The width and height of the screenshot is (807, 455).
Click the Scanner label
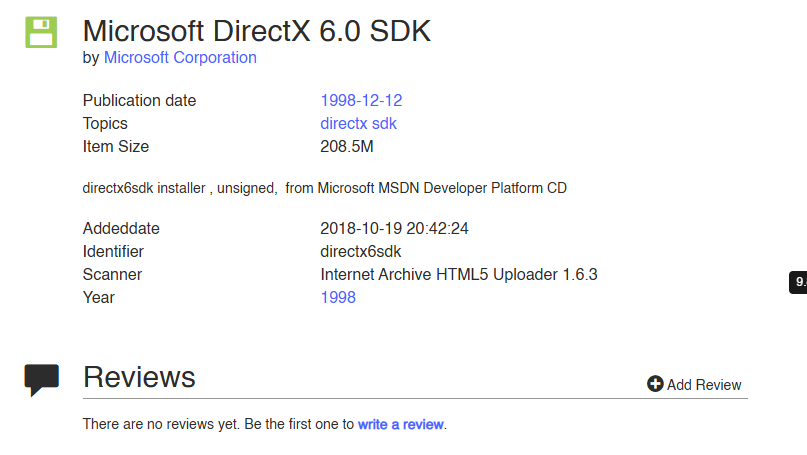[112, 274]
